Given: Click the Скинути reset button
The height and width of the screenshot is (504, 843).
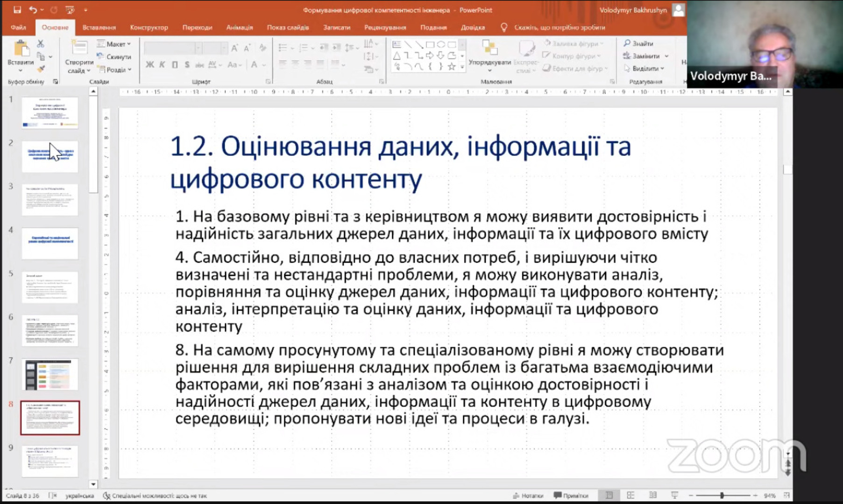Looking at the screenshot, I should pos(114,56).
